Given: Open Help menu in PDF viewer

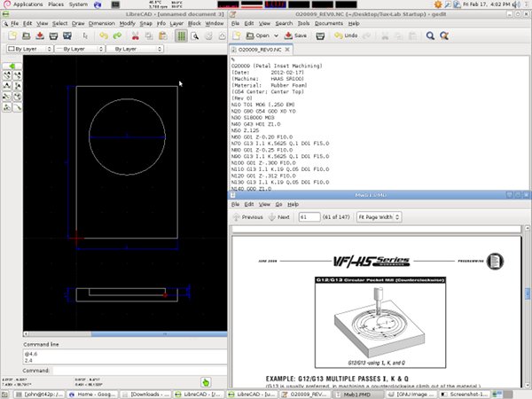Looking at the screenshot, I should pos(293,204).
